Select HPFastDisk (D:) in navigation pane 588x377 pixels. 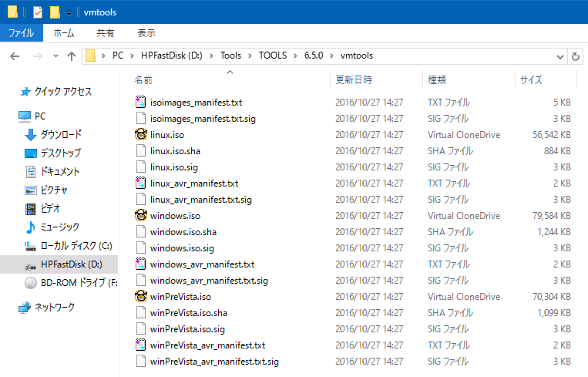click(59, 264)
